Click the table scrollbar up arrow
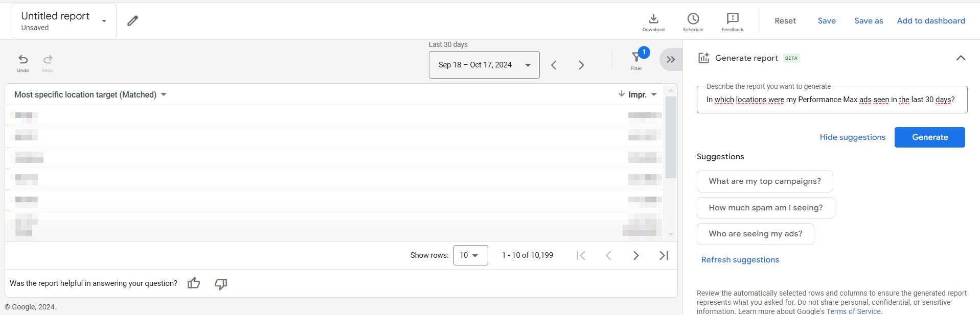Viewport: 980px width, 315px height. click(x=671, y=90)
